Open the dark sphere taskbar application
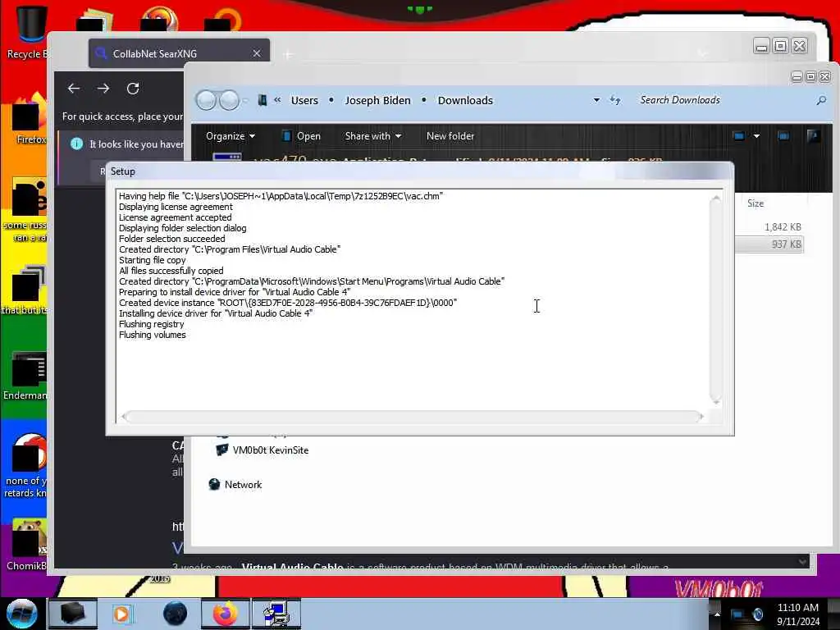The height and width of the screenshot is (630, 840). tap(176, 614)
